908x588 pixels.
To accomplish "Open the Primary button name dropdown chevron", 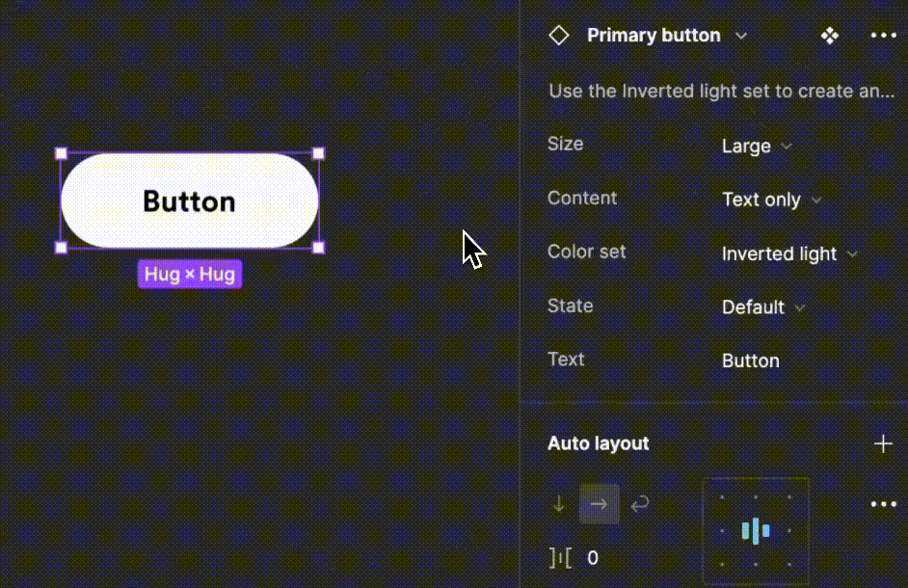I will [x=741, y=36].
